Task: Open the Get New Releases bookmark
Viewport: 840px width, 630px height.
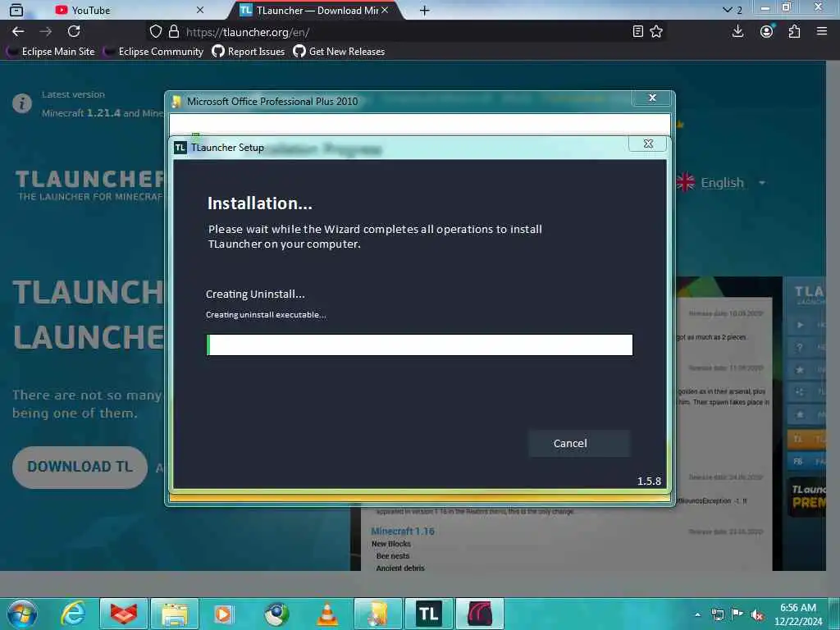Action: (339, 52)
